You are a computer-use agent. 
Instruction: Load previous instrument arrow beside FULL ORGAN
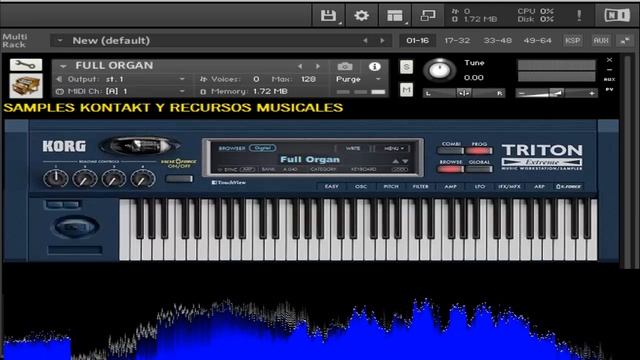pyautogui.click(x=300, y=66)
